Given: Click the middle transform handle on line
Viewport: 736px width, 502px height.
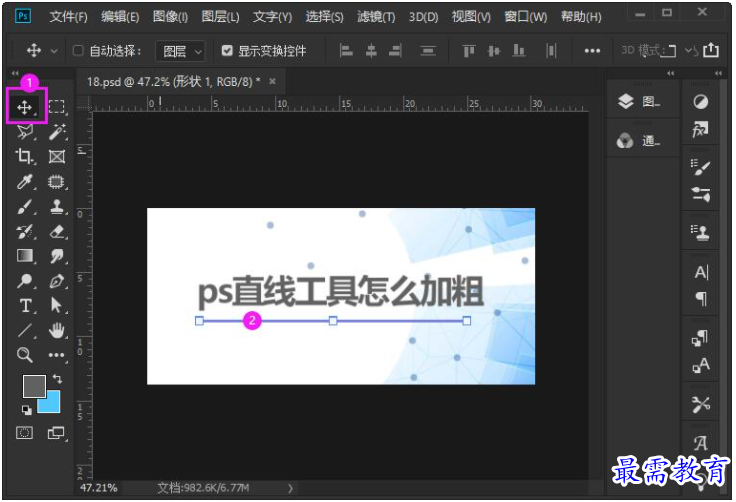Looking at the screenshot, I should coord(333,321).
